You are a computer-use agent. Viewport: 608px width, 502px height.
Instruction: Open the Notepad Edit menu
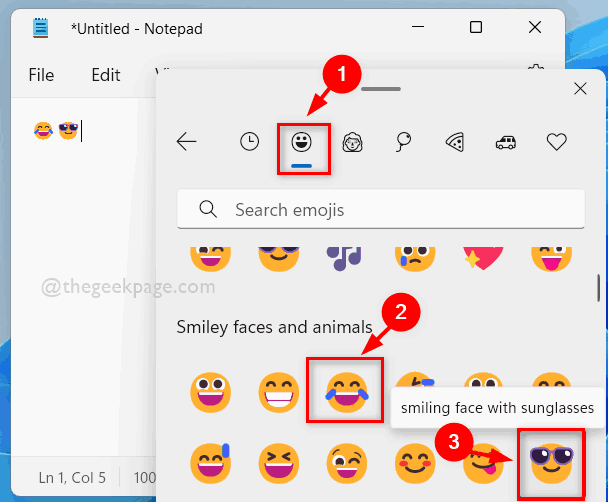pyautogui.click(x=105, y=75)
